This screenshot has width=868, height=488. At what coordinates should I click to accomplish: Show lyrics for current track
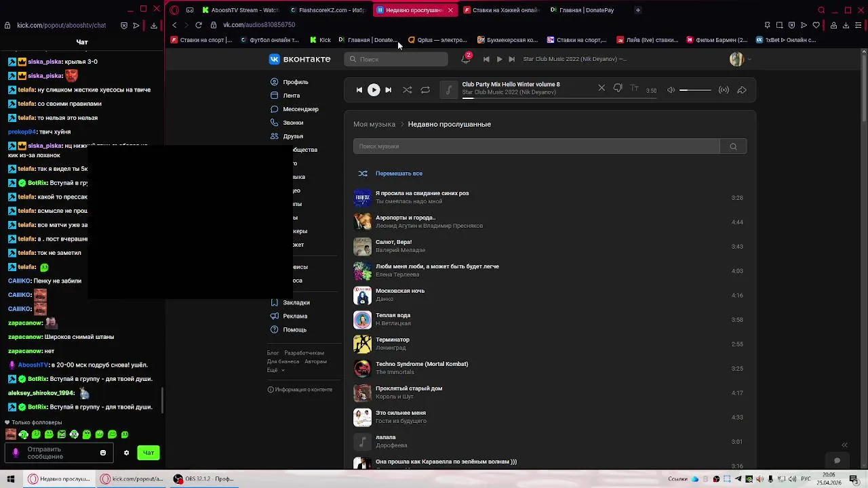coord(635,88)
